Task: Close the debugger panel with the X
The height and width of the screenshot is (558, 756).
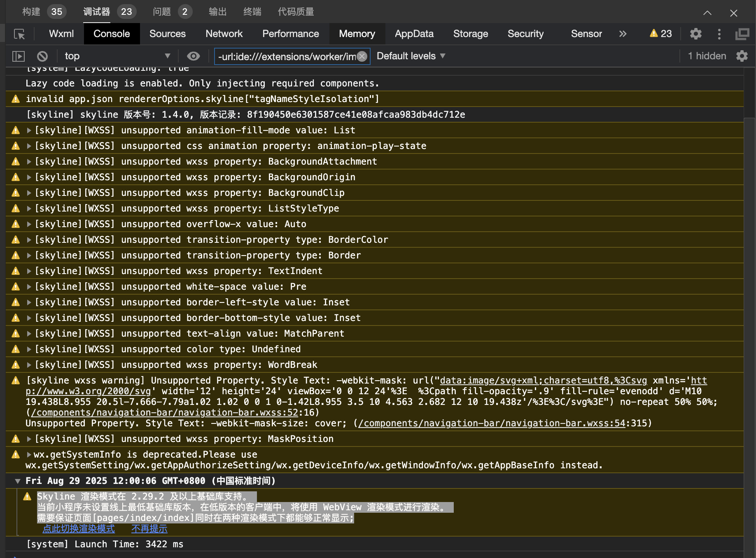Action: coord(733,13)
